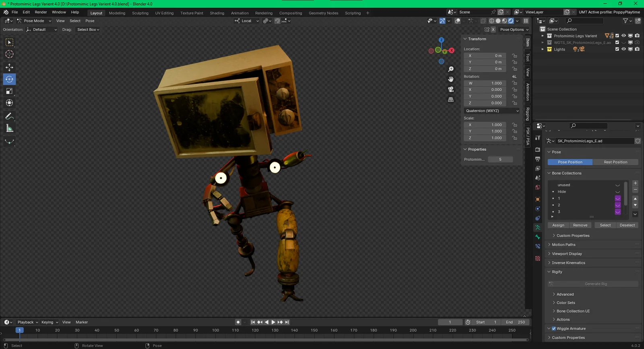The image size is (644, 349).
Task: Expand the Viewport Display panel
Action: [x=567, y=254]
